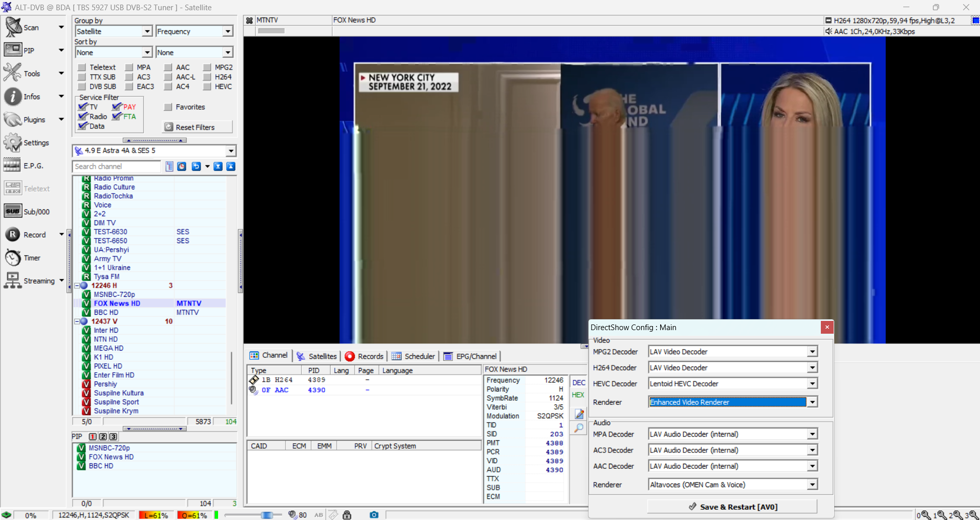980x520 pixels.
Task: Take a snapshot with camera icon
Action: pos(374,514)
